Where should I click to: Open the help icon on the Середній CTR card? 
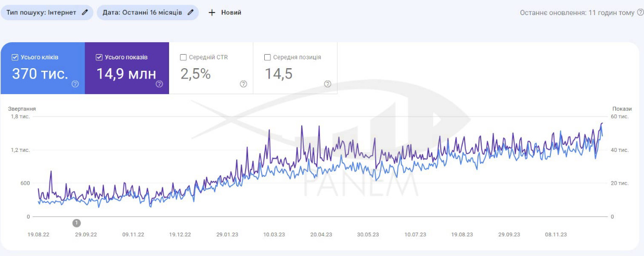[x=243, y=84]
